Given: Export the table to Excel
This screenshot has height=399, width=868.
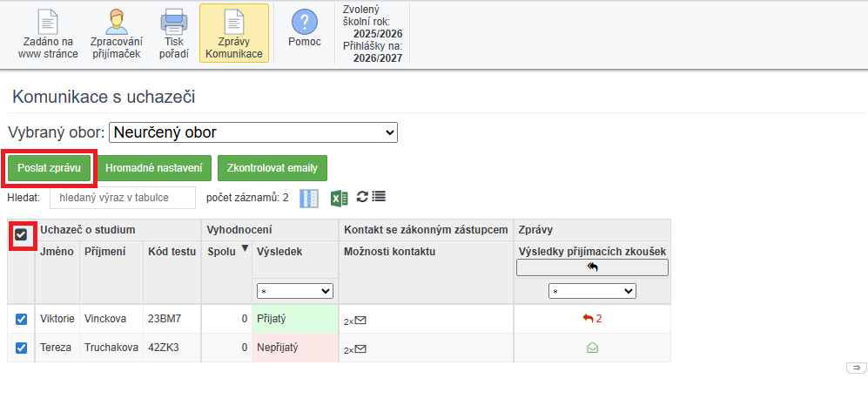Looking at the screenshot, I should (340, 199).
